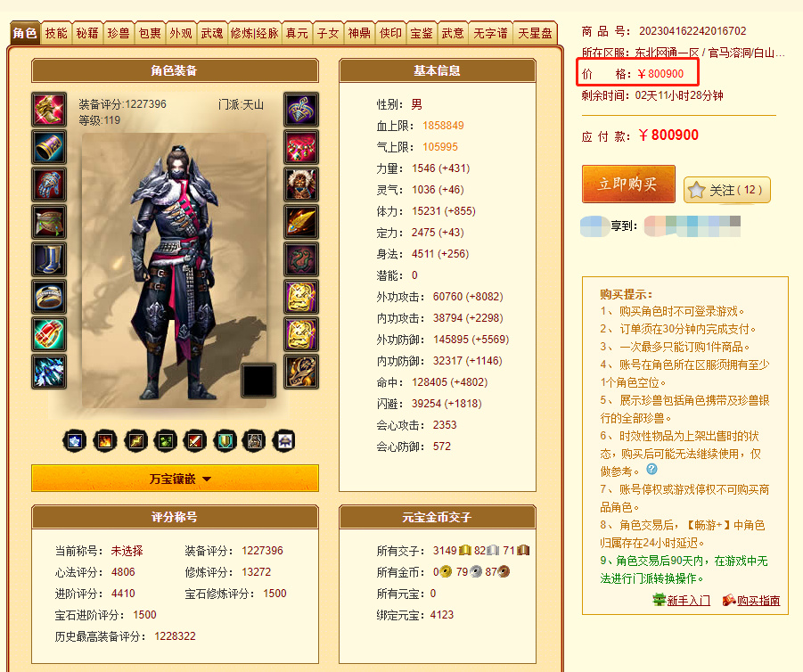Click the golden boots equipment icon
Viewport: 803px width, 672px height.
coord(49,109)
